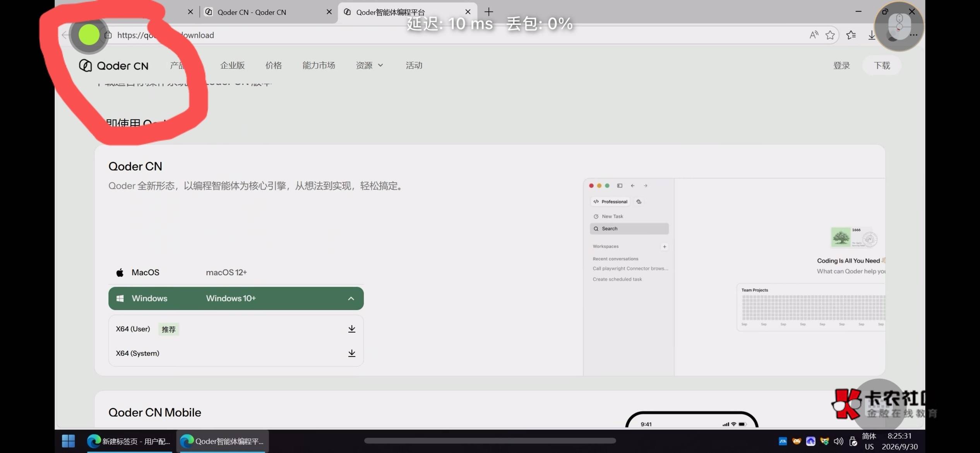This screenshot has height=453, width=980.
Task: Open the 价格 navigation item
Action: pos(273,65)
